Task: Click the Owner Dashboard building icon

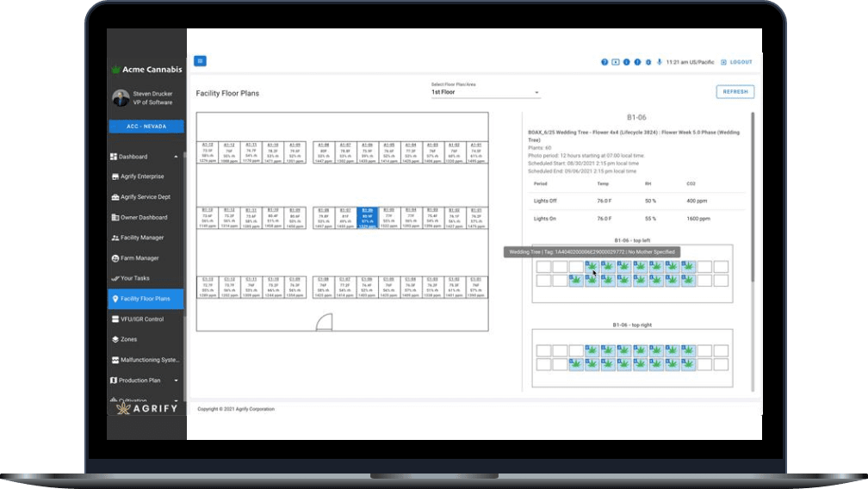Action: [115, 218]
